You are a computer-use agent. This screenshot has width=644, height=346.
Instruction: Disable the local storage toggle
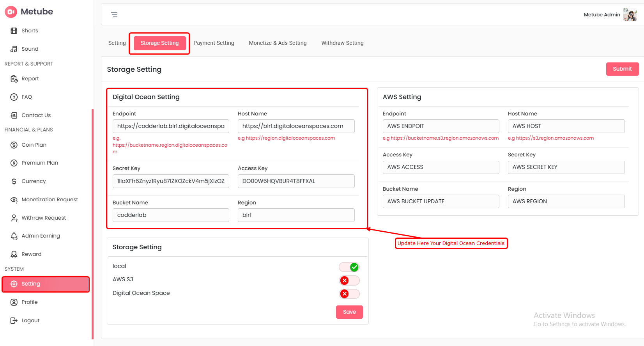click(349, 267)
